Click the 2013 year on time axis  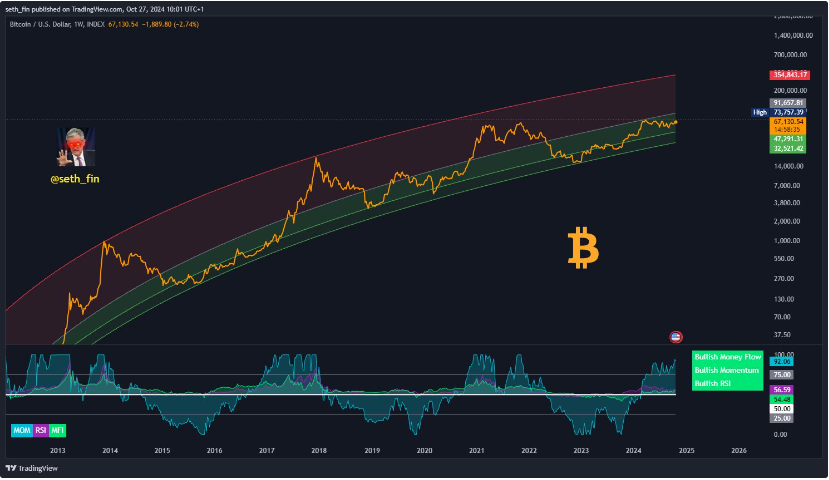[58, 450]
